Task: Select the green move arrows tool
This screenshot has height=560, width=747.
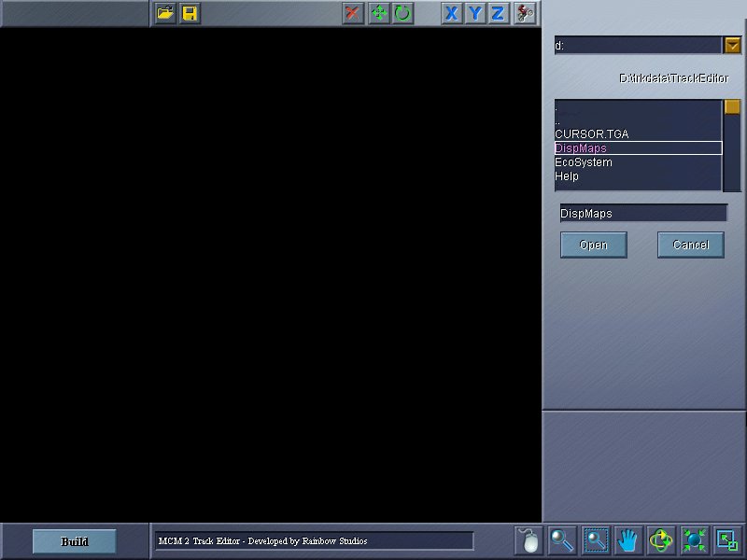Action: [379, 13]
